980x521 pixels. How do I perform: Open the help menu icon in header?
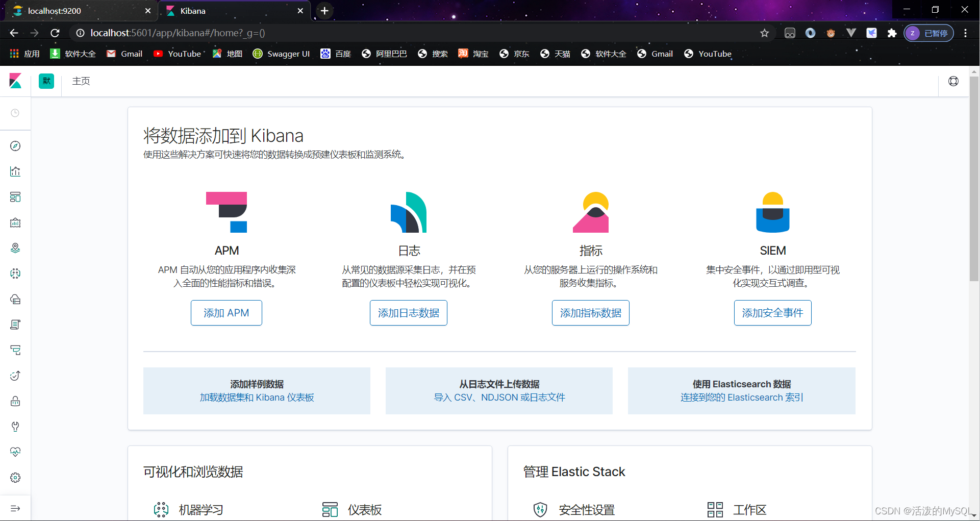(x=953, y=81)
